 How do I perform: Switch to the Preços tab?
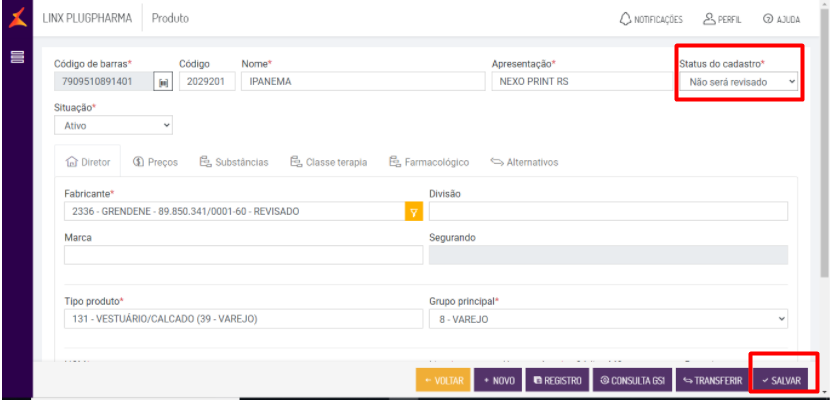(x=154, y=162)
